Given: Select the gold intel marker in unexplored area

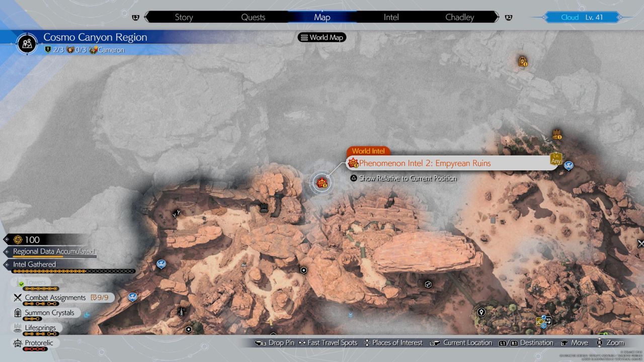Looking at the screenshot, I should (x=523, y=61).
